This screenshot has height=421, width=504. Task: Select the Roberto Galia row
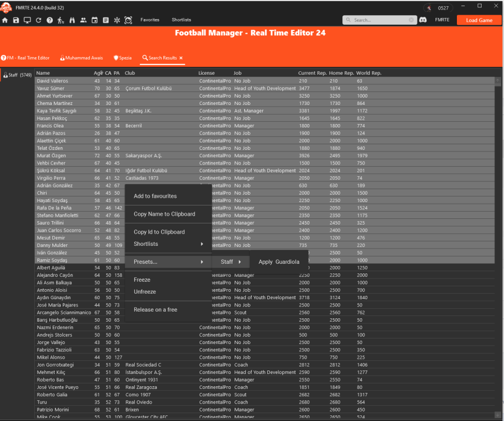[x=264, y=395]
